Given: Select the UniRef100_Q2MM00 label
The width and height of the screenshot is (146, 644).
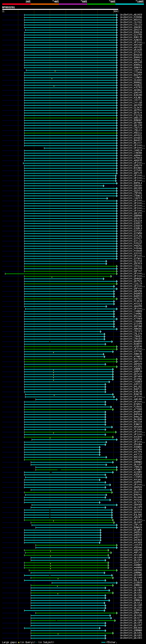Looking at the screenshot, I should pos(131,610).
